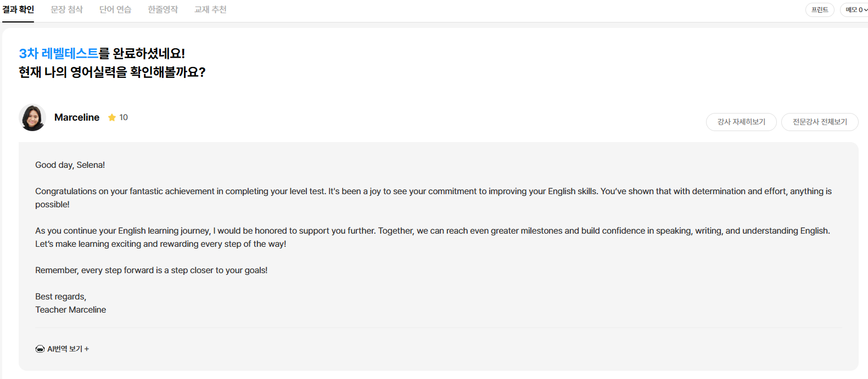Click the rating number 10
The width and height of the screenshot is (868, 379).
[x=124, y=117]
